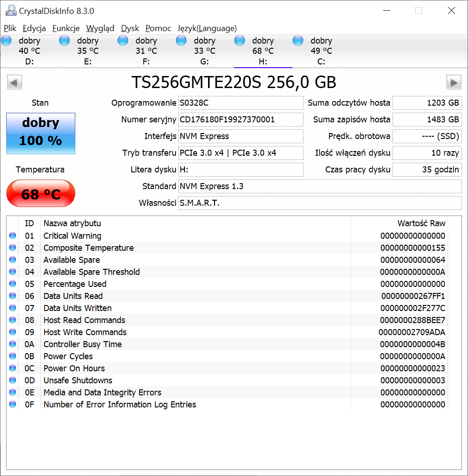Viewport: 468px width, 476px height.
Task: Click the status orb for drive C:
Action: tap(298, 40)
